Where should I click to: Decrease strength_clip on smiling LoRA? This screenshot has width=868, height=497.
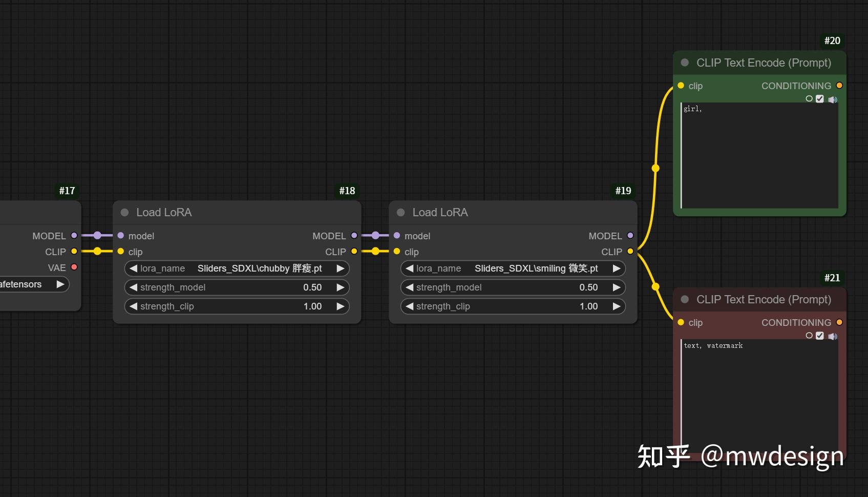click(409, 306)
